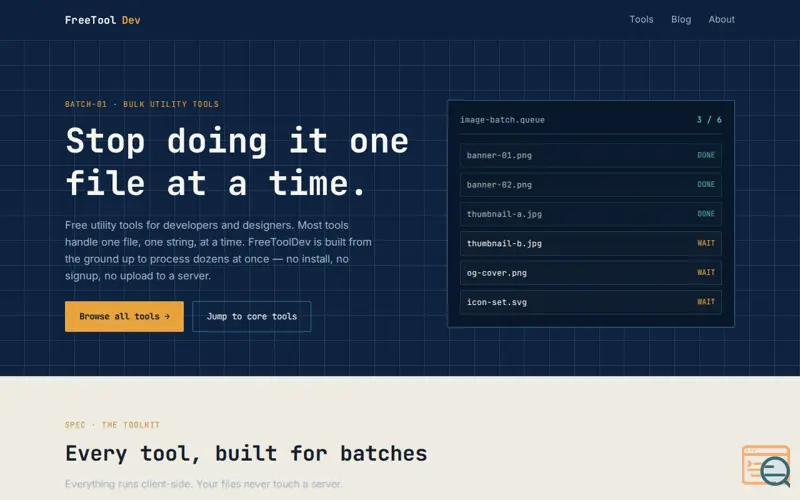Click the heading Stop doing it one file
The image size is (800, 500).
point(237,161)
